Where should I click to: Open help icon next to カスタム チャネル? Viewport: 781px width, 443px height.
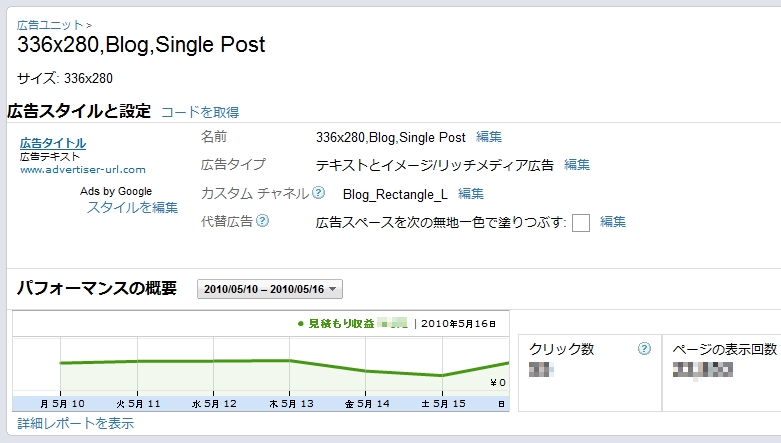[x=318, y=192]
